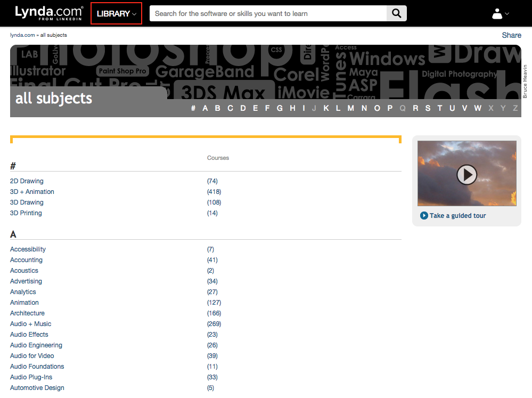Click the Courses column header

218,158
